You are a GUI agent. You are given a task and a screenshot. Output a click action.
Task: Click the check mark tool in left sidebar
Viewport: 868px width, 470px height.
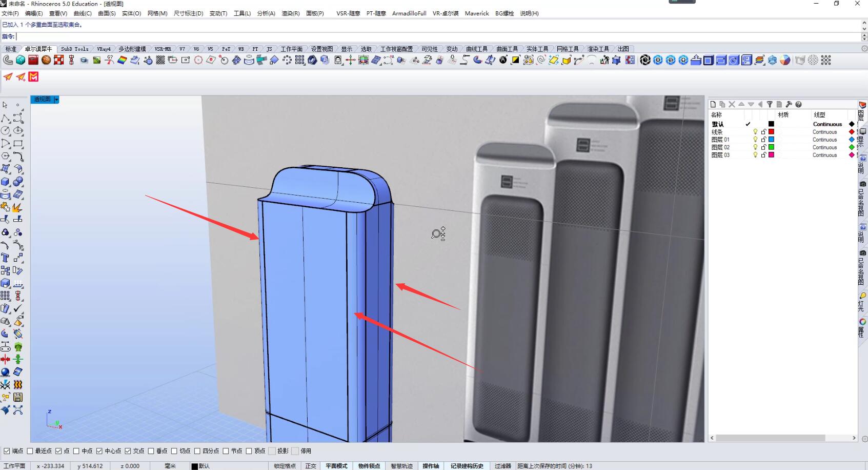coord(18,308)
